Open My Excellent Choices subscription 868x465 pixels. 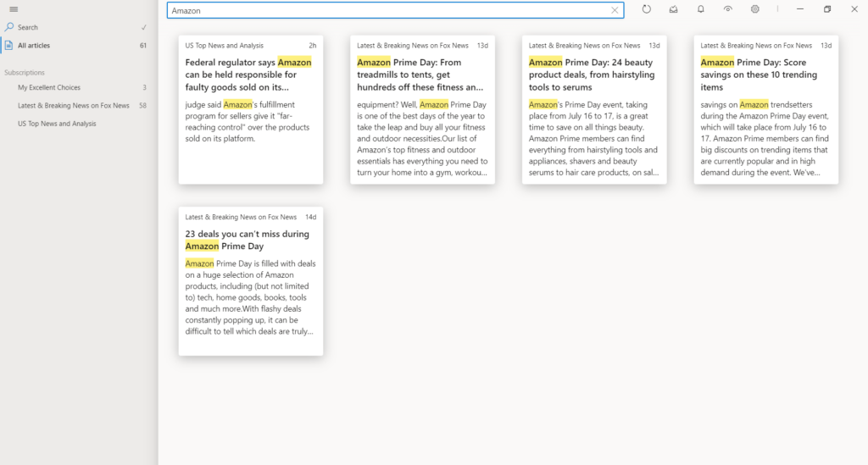click(x=77, y=87)
